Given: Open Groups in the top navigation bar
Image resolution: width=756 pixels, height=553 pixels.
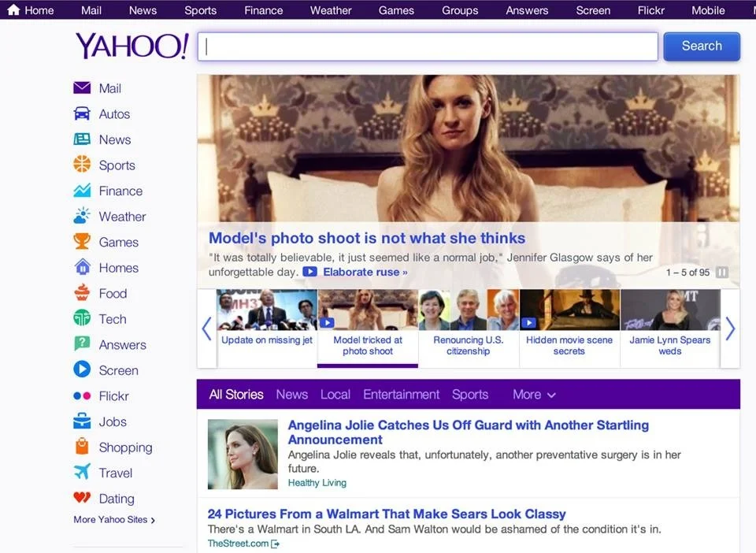Looking at the screenshot, I should (460, 10).
